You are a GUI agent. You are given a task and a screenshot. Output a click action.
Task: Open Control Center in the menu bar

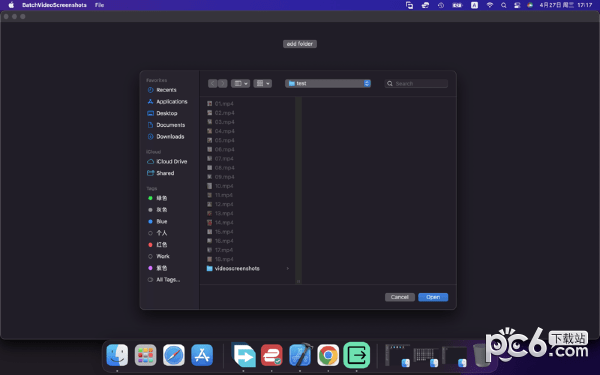click(517, 5)
